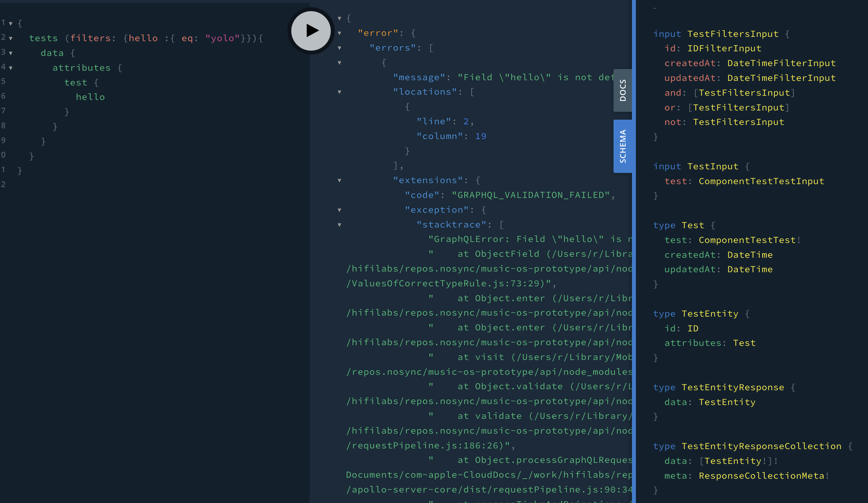The height and width of the screenshot is (503, 868).
Task: Click the GRAPHQL_VALIDATION_FAILED code value
Action: pos(529,195)
